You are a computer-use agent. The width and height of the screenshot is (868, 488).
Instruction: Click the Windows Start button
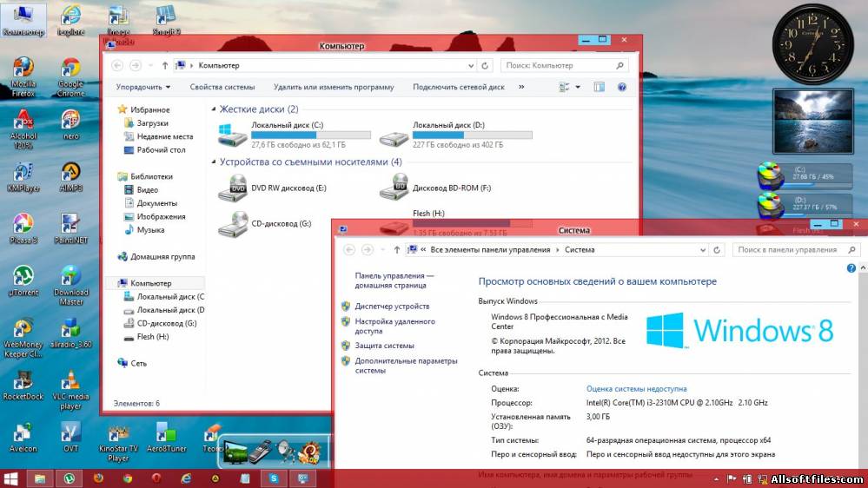pos(12,478)
